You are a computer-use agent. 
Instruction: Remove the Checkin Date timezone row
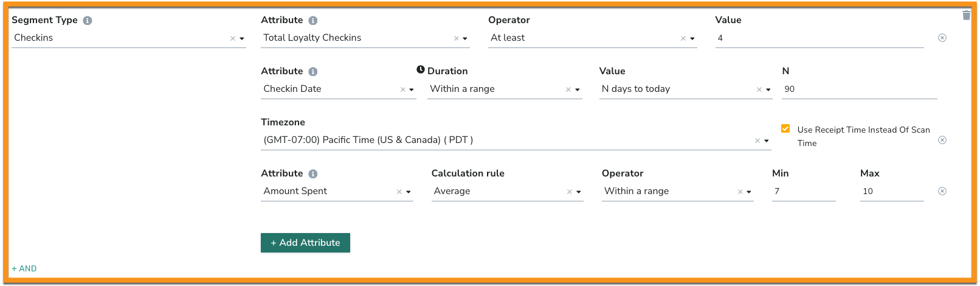[x=942, y=140]
